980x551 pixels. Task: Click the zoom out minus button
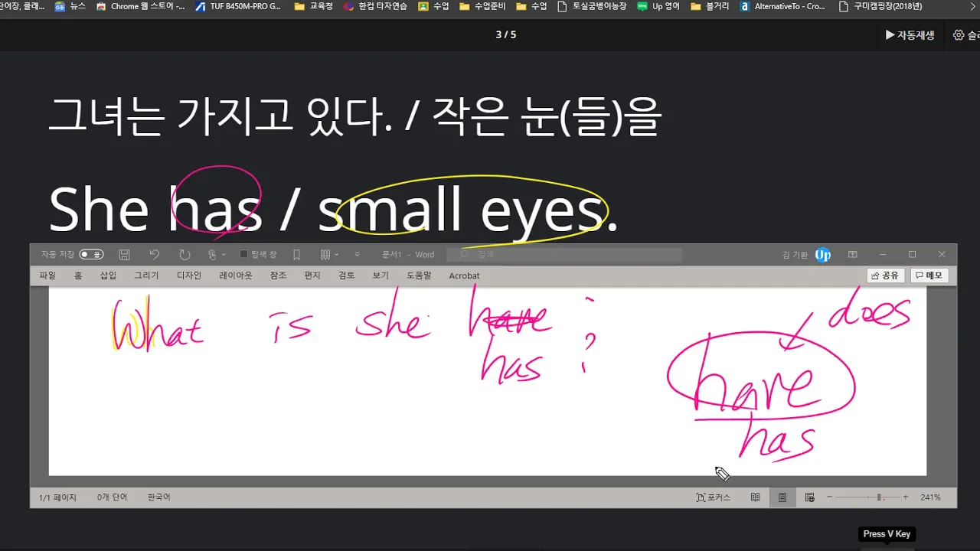click(830, 497)
